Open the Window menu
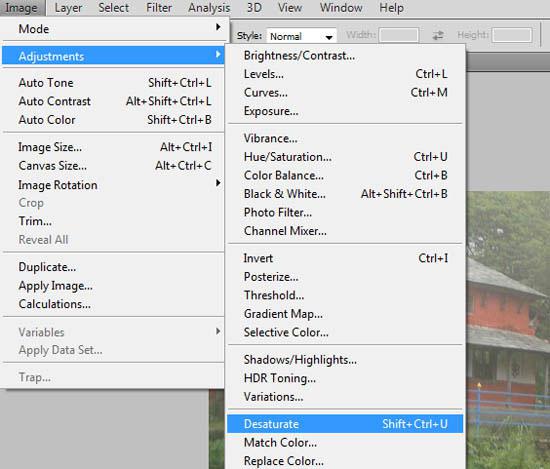 (341, 8)
